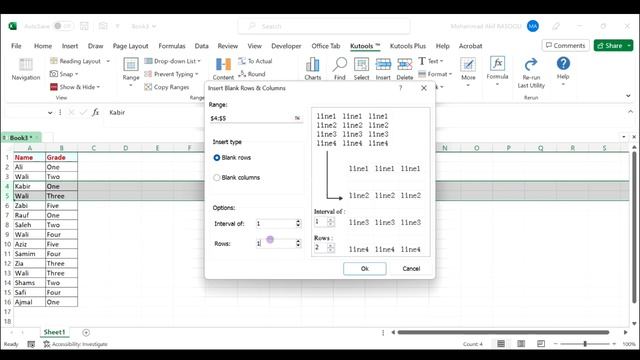
Task: Open the Kutools Select tool
Action: 361,69
